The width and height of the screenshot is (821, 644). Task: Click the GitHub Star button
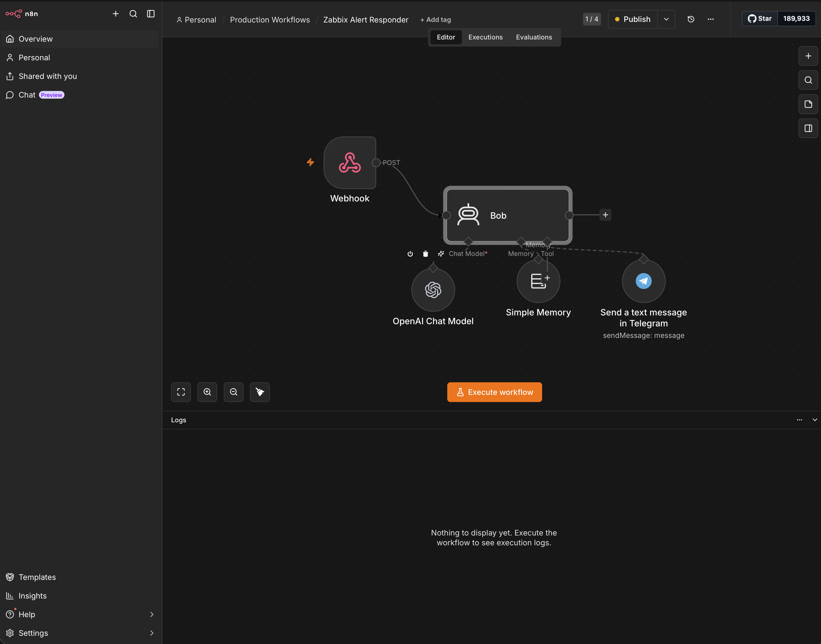[x=760, y=18]
